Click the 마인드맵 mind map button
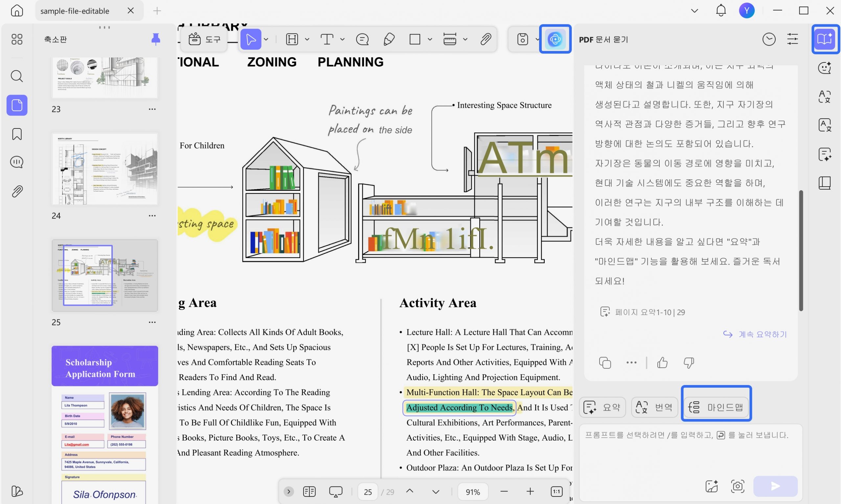The image size is (841, 504). [x=716, y=407]
